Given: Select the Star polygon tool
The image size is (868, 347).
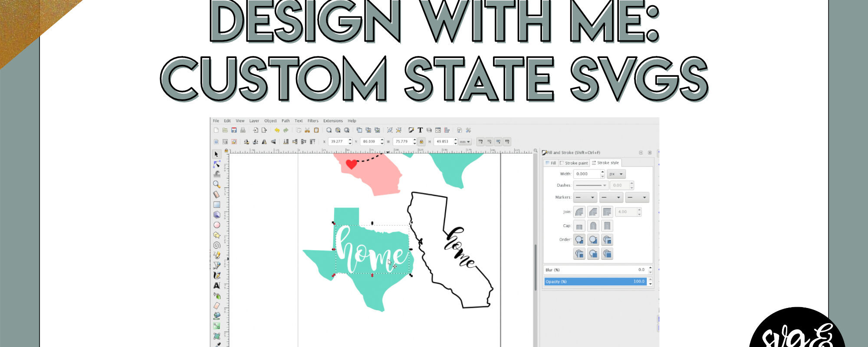Looking at the screenshot, I should click(x=217, y=235).
